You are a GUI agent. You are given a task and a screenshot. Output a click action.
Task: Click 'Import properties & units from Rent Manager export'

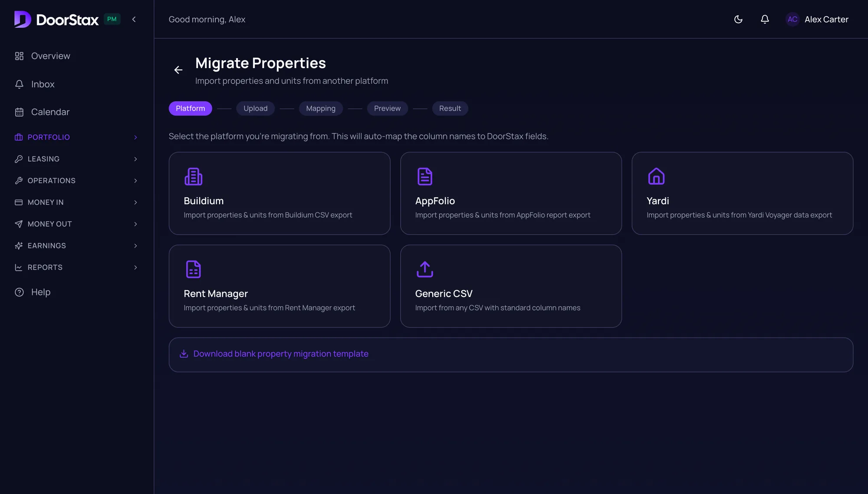pyautogui.click(x=269, y=308)
